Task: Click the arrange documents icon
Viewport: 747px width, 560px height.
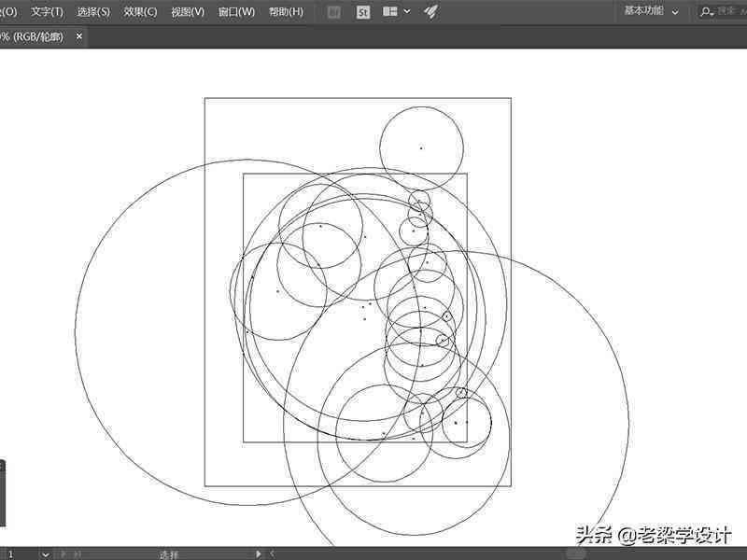Action: coord(390,11)
